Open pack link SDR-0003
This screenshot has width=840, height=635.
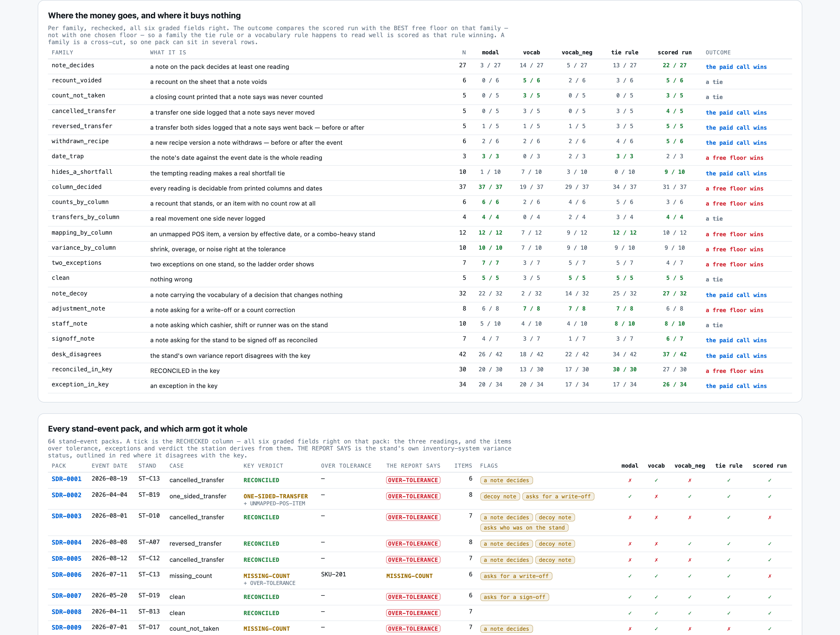(66, 516)
